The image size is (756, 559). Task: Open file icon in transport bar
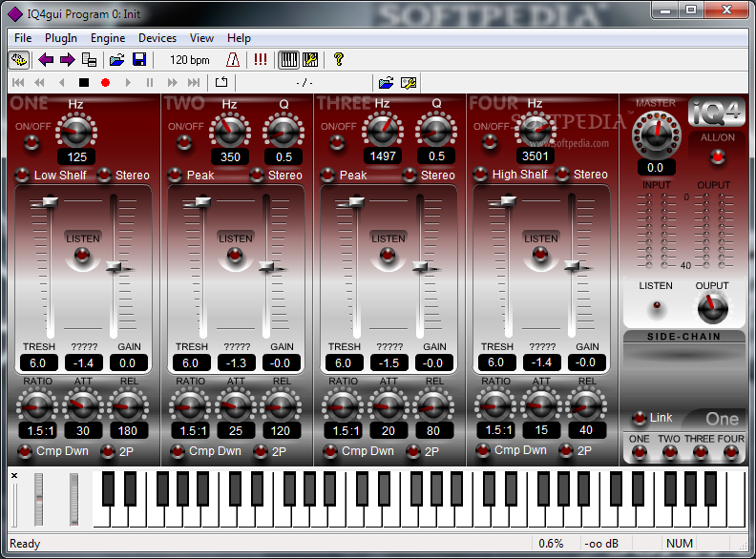click(386, 83)
